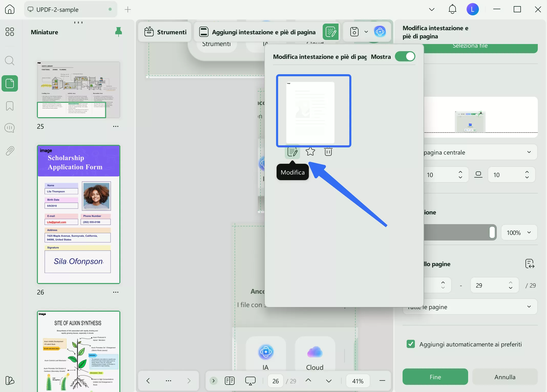Switch to the Strumenti tab

point(165,32)
